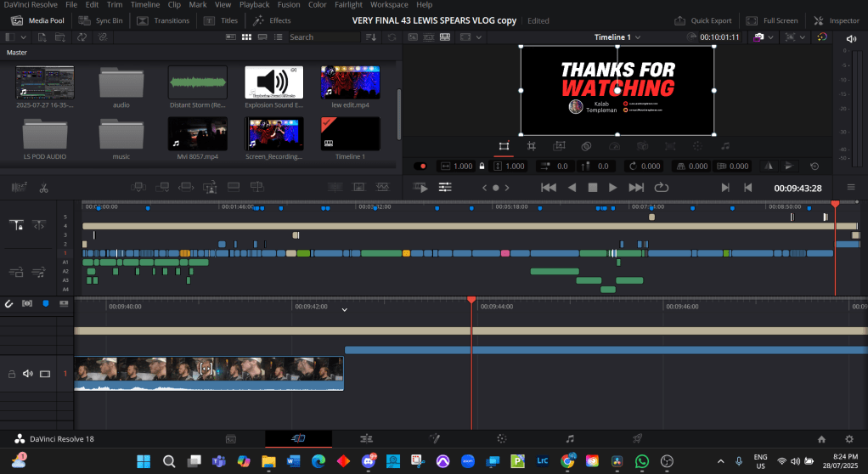Switch to the Color page icon

click(x=502, y=438)
